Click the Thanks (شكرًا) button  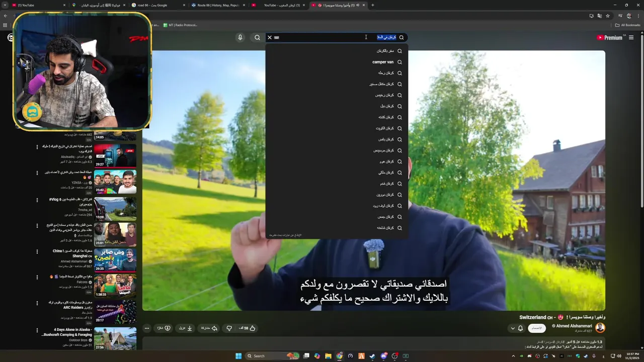164,328
